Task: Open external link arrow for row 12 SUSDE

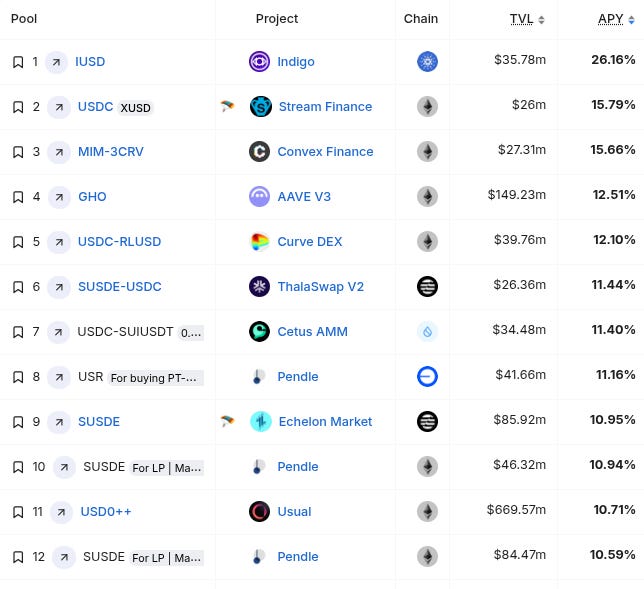Action: click(x=64, y=557)
